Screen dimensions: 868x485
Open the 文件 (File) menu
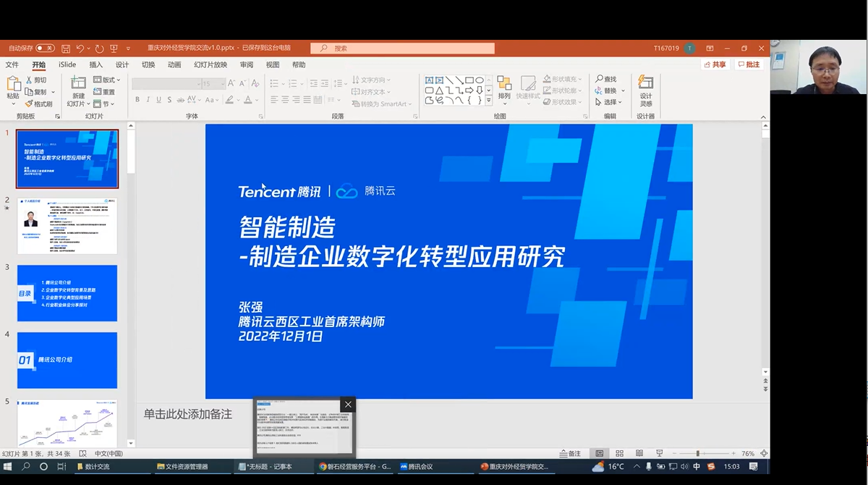coord(12,64)
